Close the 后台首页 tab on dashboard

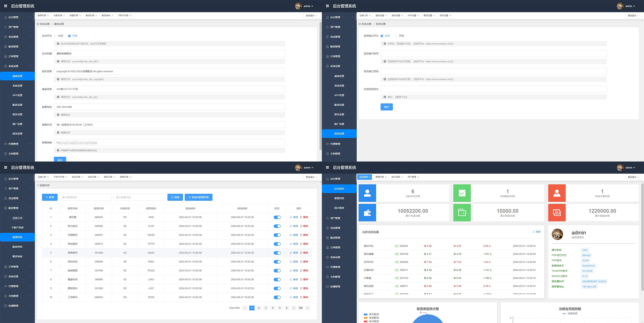click(x=370, y=177)
